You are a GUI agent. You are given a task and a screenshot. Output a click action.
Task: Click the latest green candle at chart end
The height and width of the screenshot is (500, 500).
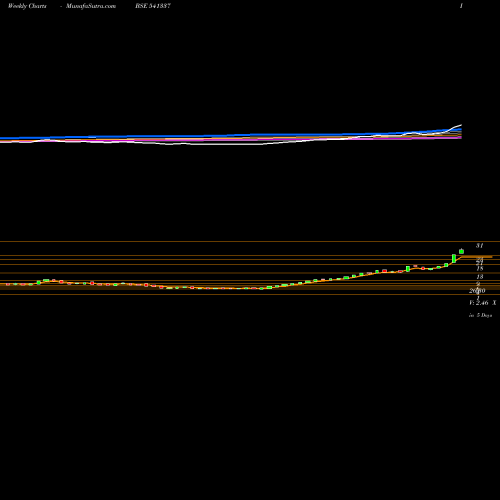coord(461,251)
